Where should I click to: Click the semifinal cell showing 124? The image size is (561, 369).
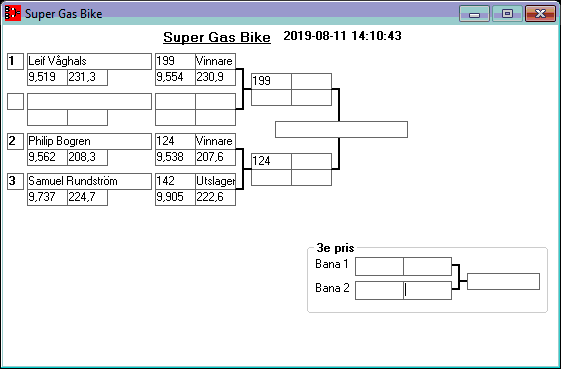tap(271, 161)
